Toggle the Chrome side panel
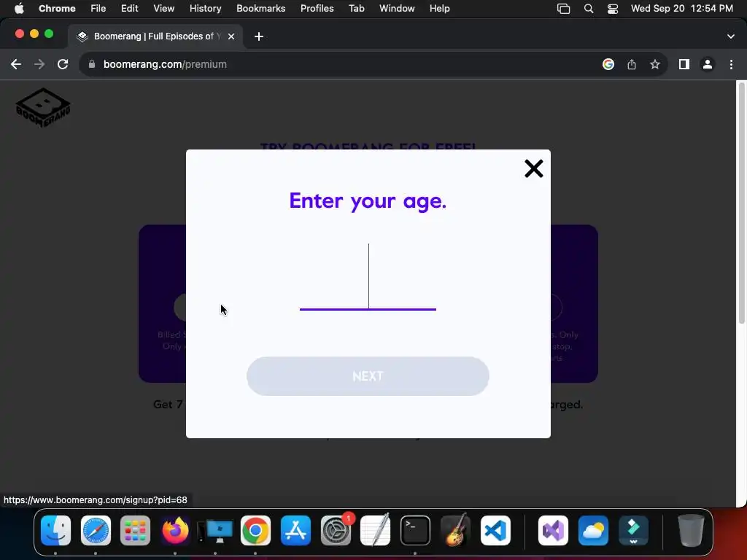Screen dimensions: 747x560 click(x=684, y=64)
